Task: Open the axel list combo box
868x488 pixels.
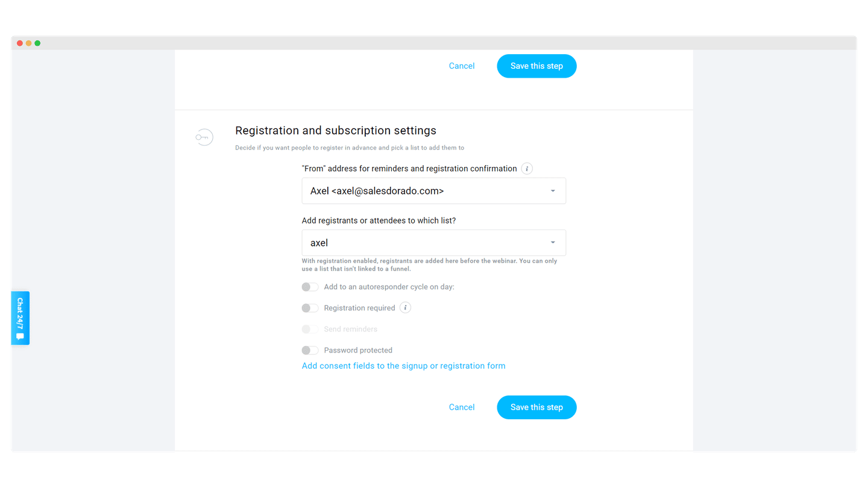Action: pyautogui.click(x=434, y=243)
